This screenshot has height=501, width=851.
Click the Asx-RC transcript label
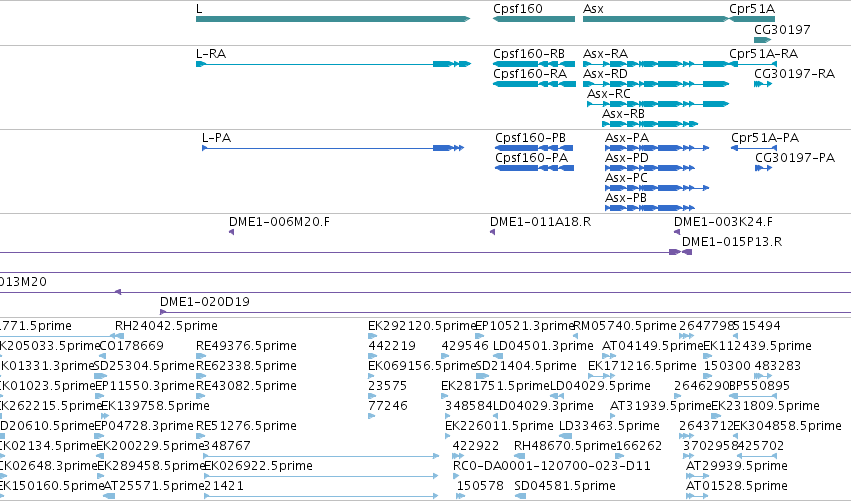pyautogui.click(x=609, y=94)
